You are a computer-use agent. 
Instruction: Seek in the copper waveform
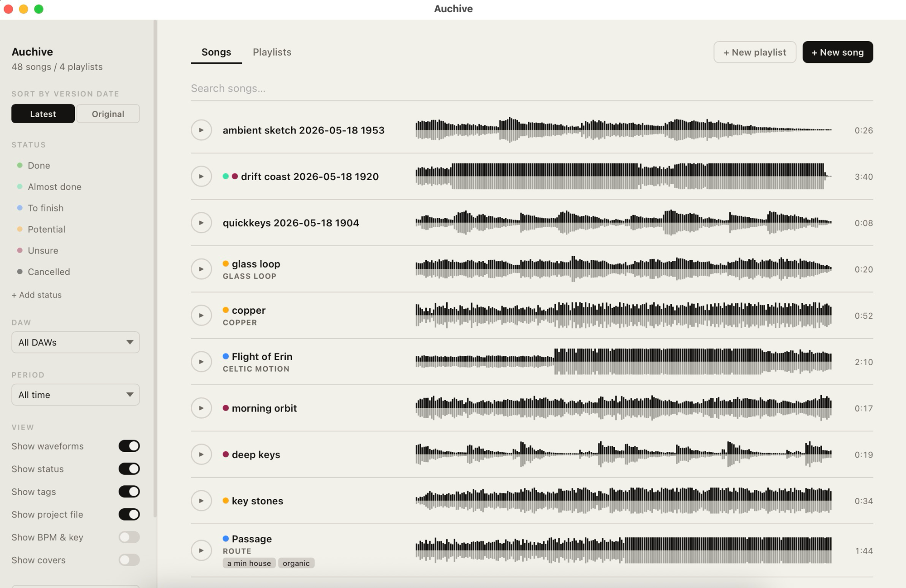[623, 316]
